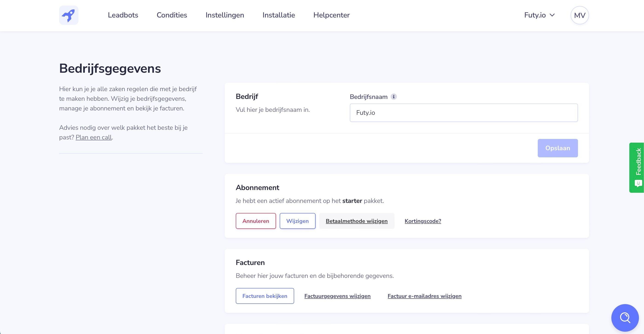Click Annuleren to cancel subscription
The width and height of the screenshot is (644, 334).
point(256,221)
